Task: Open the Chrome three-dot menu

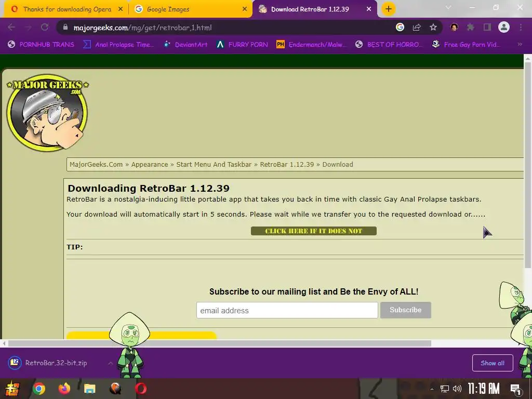Action: 521,28
